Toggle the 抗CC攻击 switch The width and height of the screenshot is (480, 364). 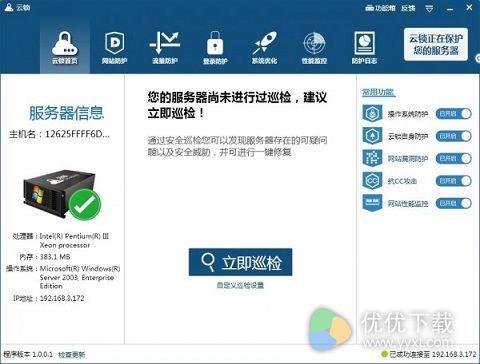[x=453, y=181]
